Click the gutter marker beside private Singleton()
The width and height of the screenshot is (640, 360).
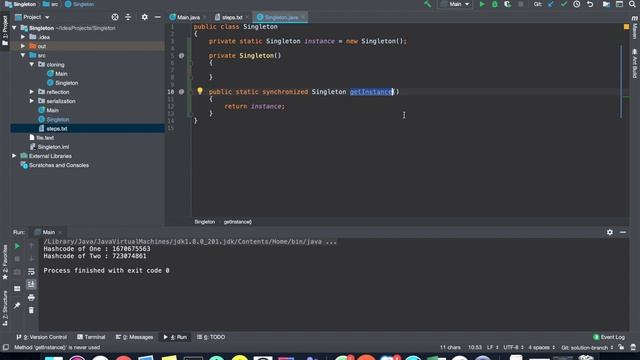point(182,56)
